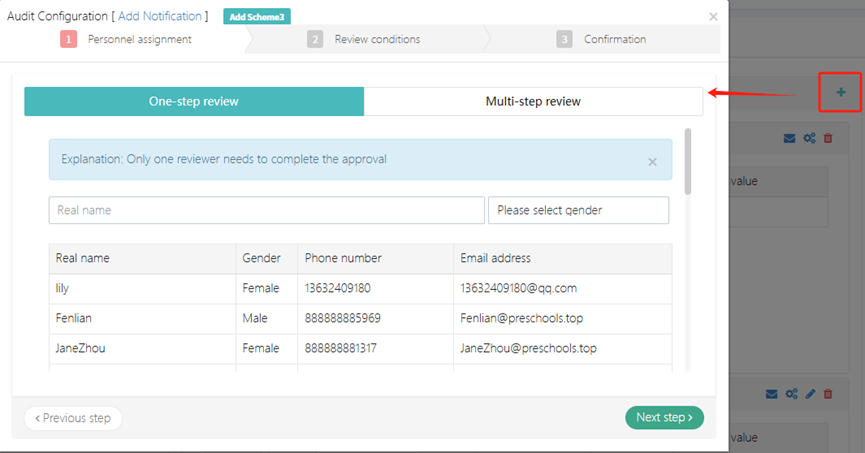The width and height of the screenshot is (865, 453).
Task: Click the reviewer list vertical scrollbar
Action: pos(687,160)
